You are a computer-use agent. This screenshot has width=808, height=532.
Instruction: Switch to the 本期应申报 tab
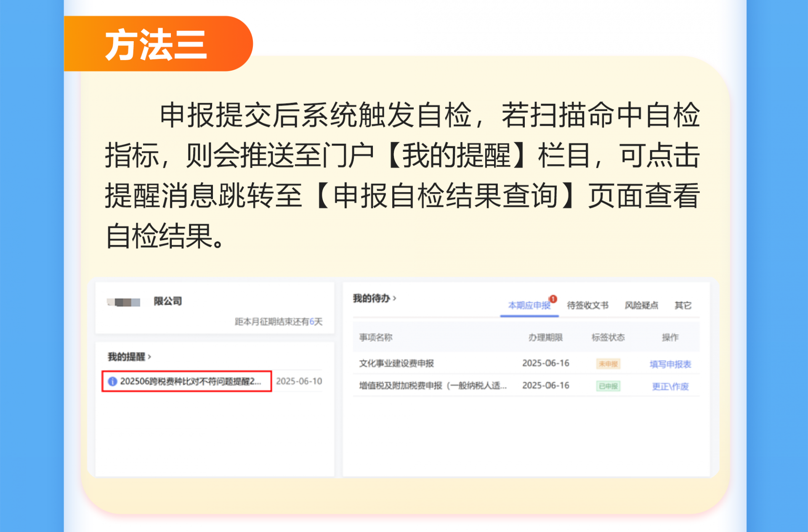[x=529, y=305]
